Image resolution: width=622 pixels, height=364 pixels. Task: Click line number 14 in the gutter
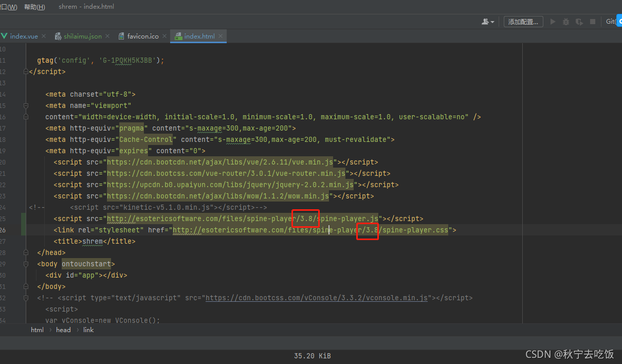pos(3,94)
